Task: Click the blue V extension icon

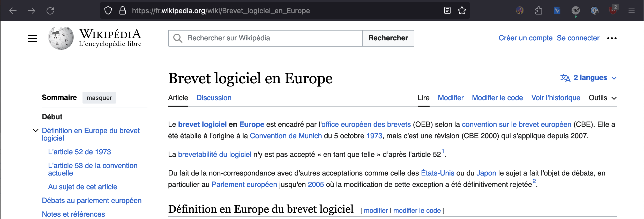Action: (x=557, y=11)
